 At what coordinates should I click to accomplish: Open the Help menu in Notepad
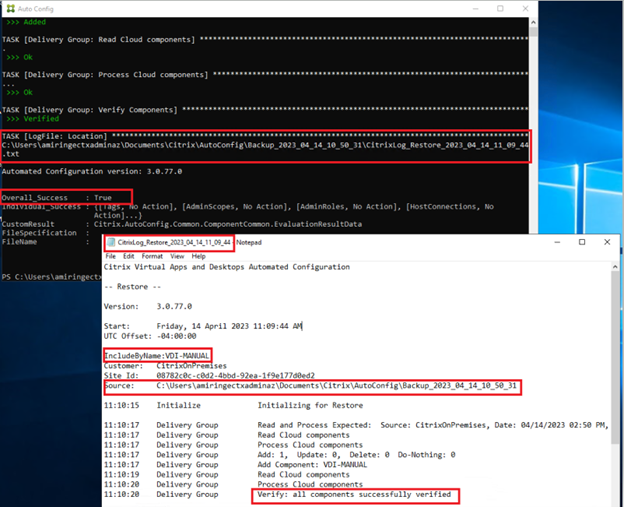tap(199, 256)
